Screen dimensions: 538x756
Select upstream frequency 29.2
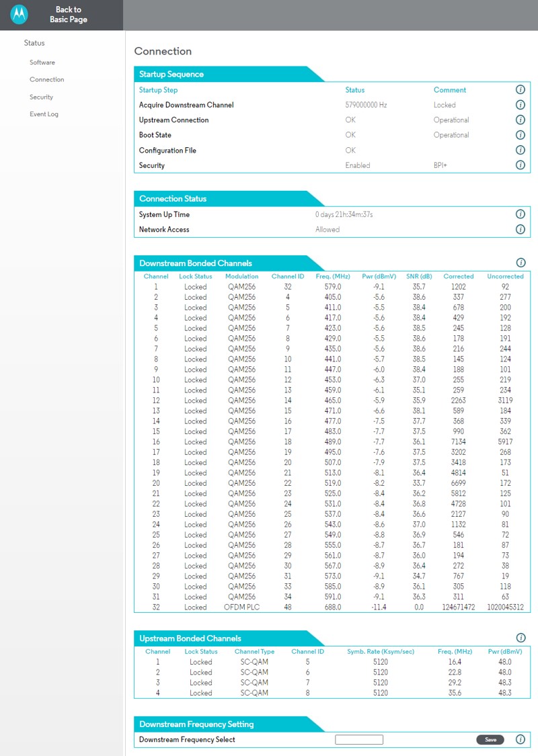point(455,683)
